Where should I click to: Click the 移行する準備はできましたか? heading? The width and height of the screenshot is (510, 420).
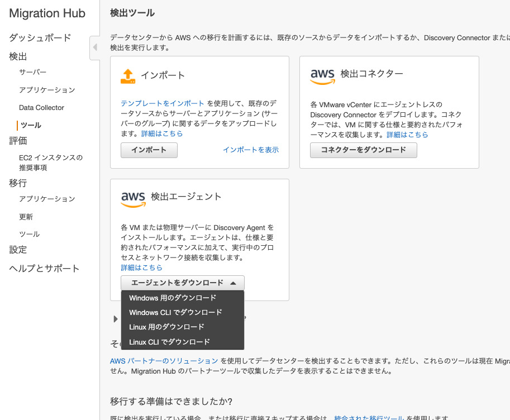point(171,402)
